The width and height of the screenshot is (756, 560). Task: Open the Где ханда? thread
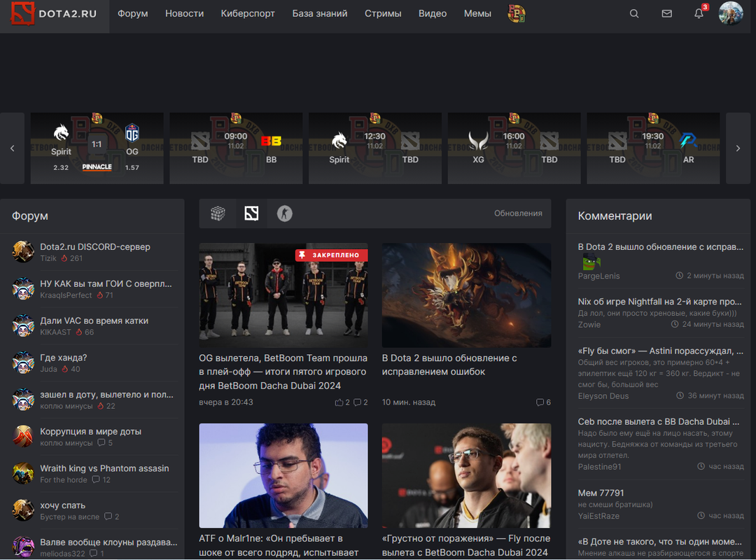pos(63,358)
